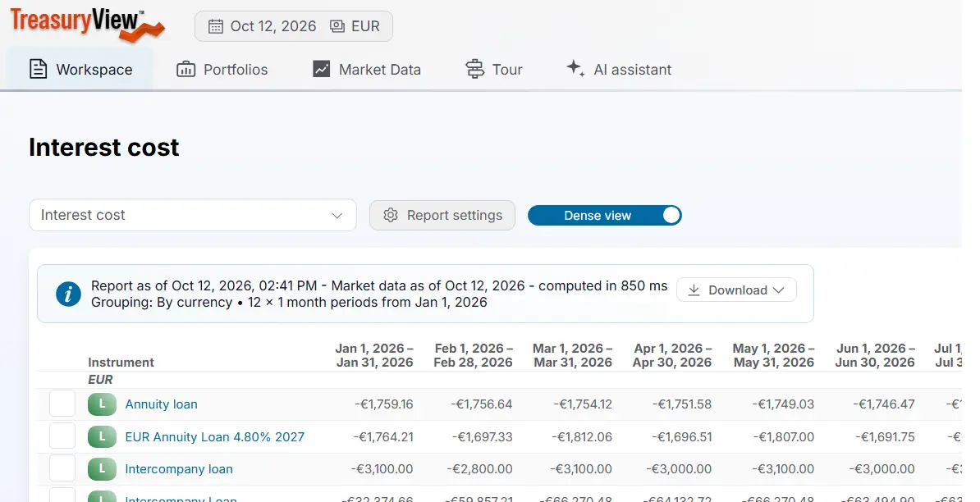980x502 pixels.
Task: Click the AI assistant sparkle icon
Action: (x=575, y=69)
